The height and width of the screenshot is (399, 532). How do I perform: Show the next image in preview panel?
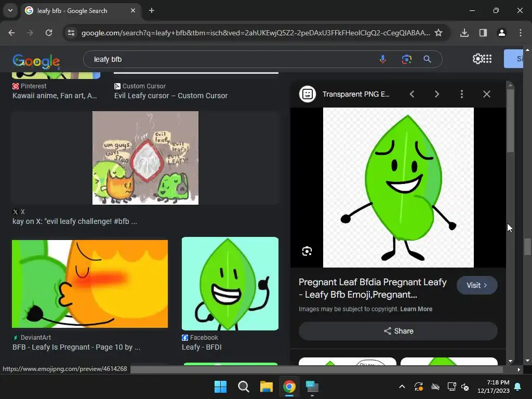pyautogui.click(x=436, y=94)
